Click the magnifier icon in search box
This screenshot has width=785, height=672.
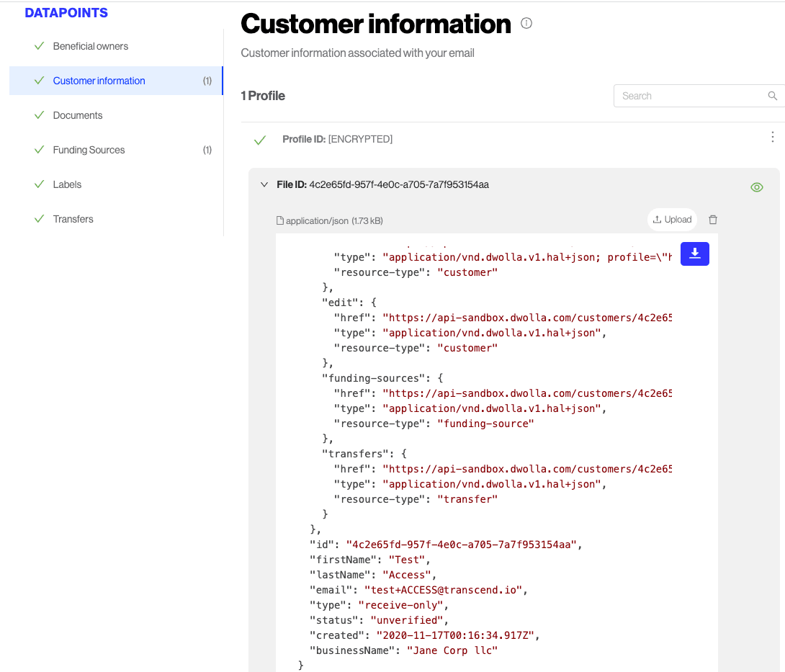click(x=773, y=96)
